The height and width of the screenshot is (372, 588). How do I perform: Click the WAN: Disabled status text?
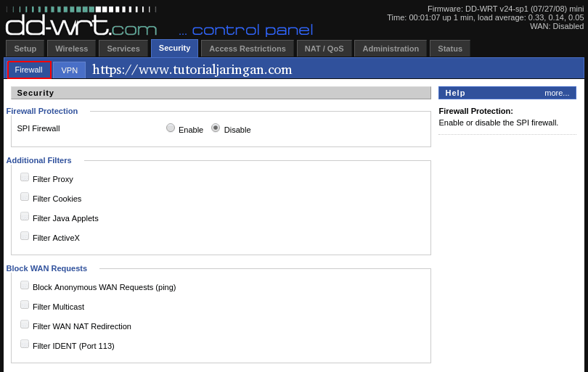(557, 26)
